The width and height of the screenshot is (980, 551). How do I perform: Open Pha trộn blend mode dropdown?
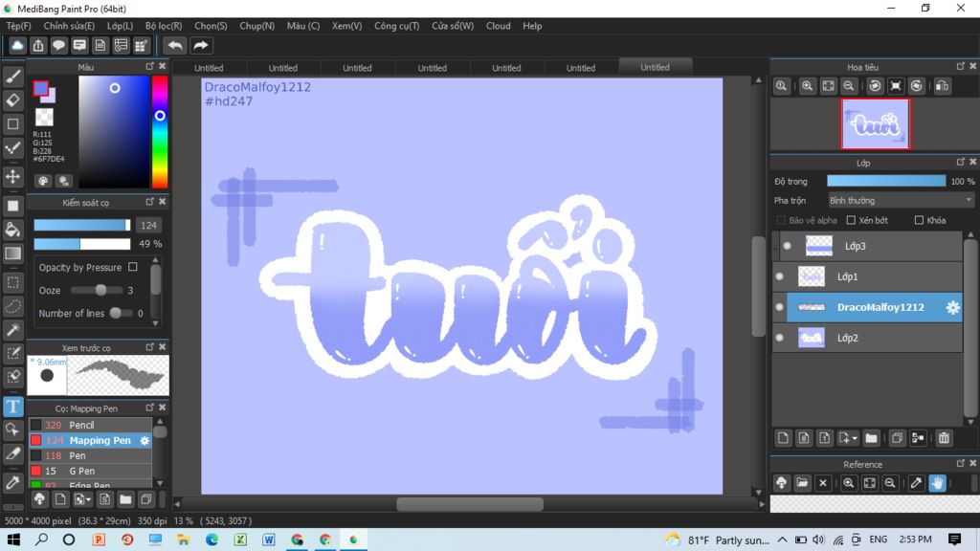(x=901, y=201)
